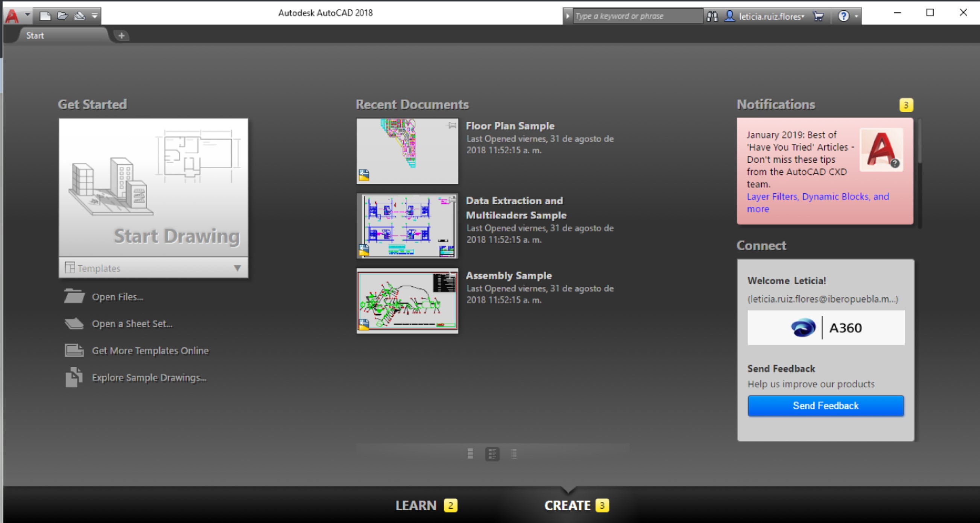
Task: Add a new drawing tab with plus button
Action: pyautogui.click(x=122, y=35)
